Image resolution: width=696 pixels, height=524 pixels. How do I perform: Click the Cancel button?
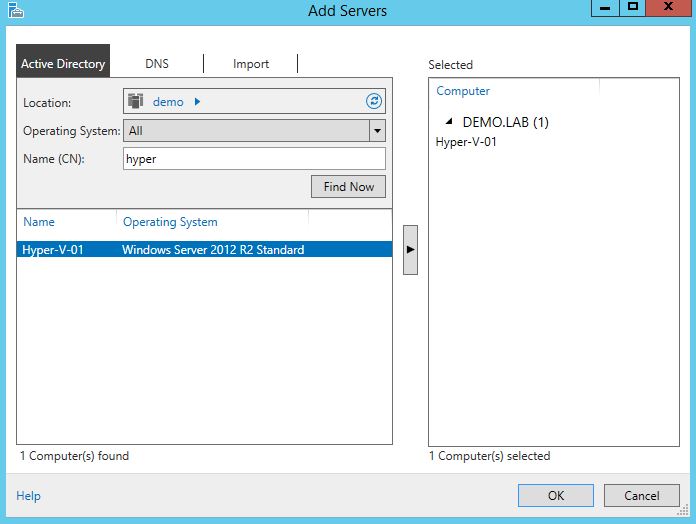click(642, 495)
